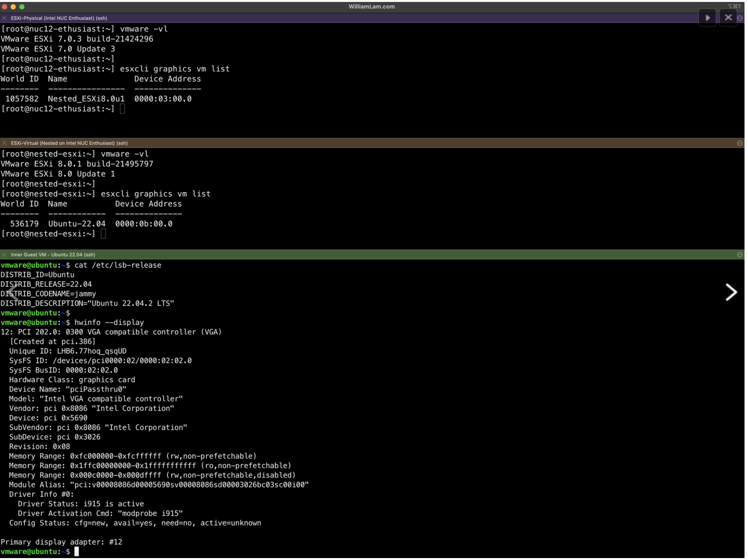Click the yellow minimize traffic light

click(13, 7)
